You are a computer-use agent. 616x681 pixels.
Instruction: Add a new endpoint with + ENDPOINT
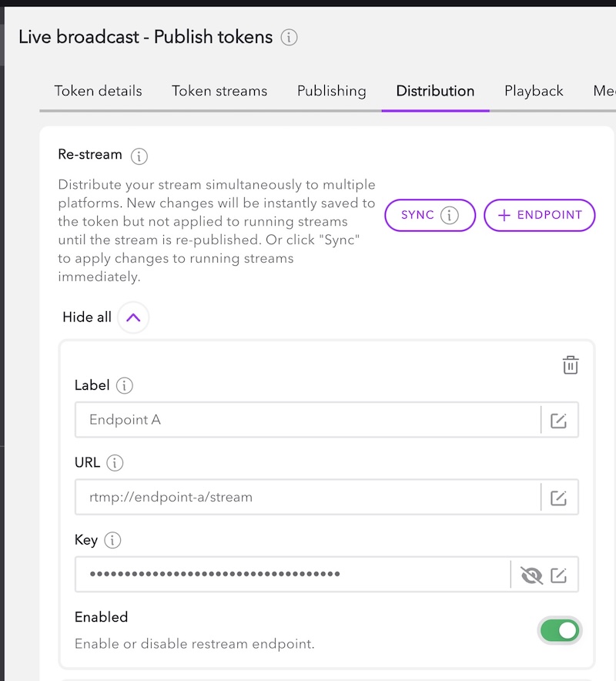539,216
